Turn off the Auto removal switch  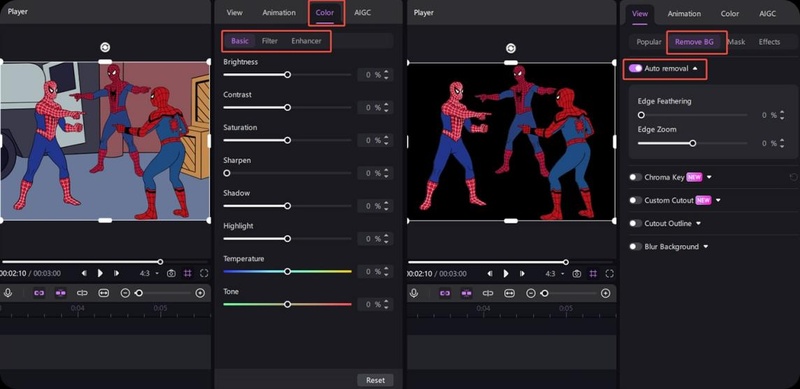635,68
